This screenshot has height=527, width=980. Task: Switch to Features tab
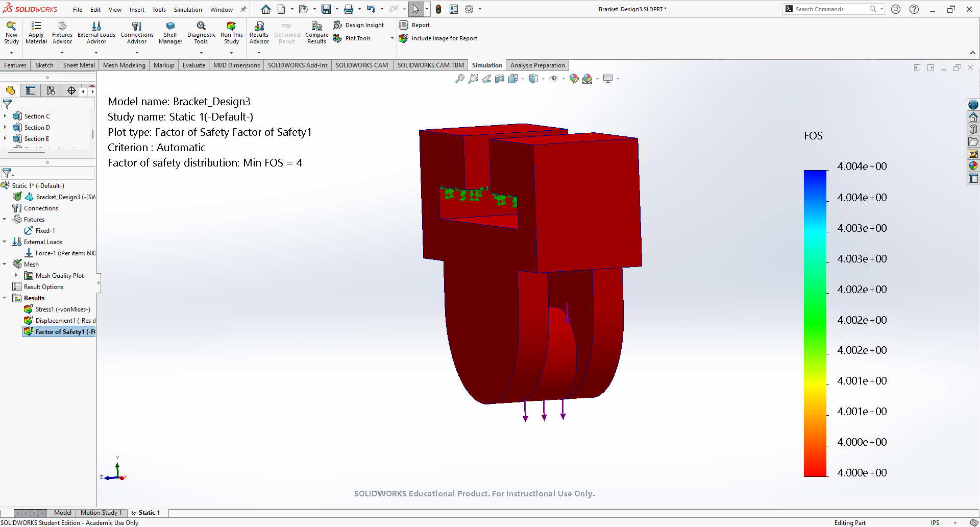coord(15,65)
